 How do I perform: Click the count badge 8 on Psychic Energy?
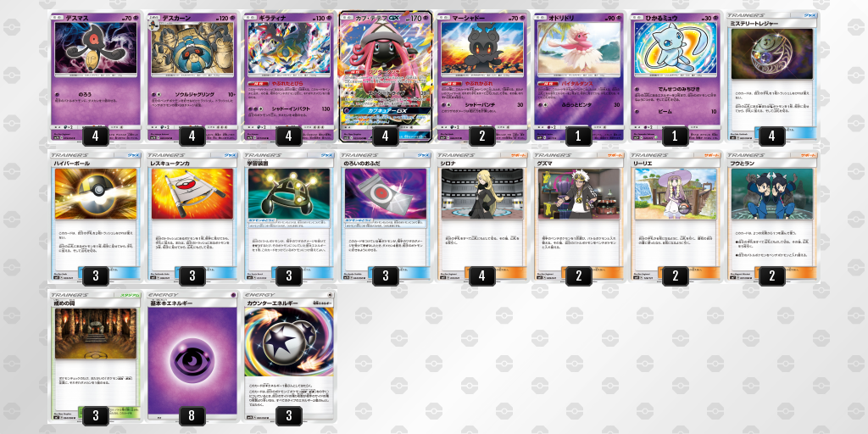(192, 415)
